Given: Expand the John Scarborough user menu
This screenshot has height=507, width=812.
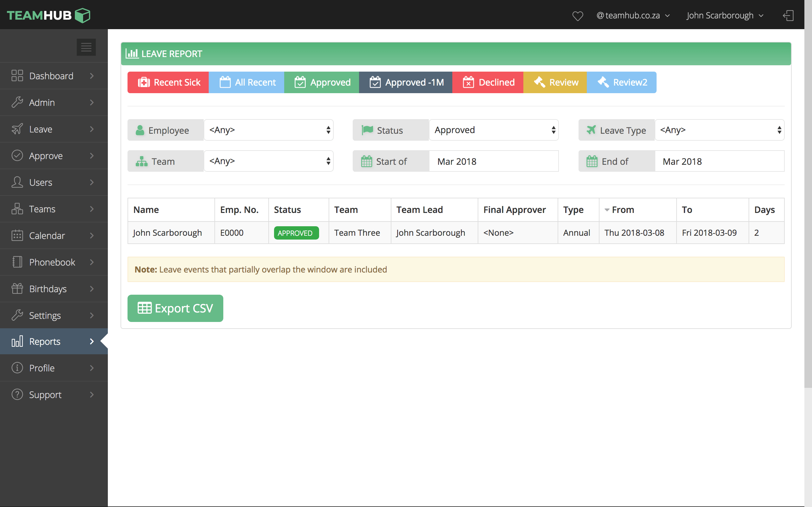Looking at the screenshot, I should click(x=725, y=16).
